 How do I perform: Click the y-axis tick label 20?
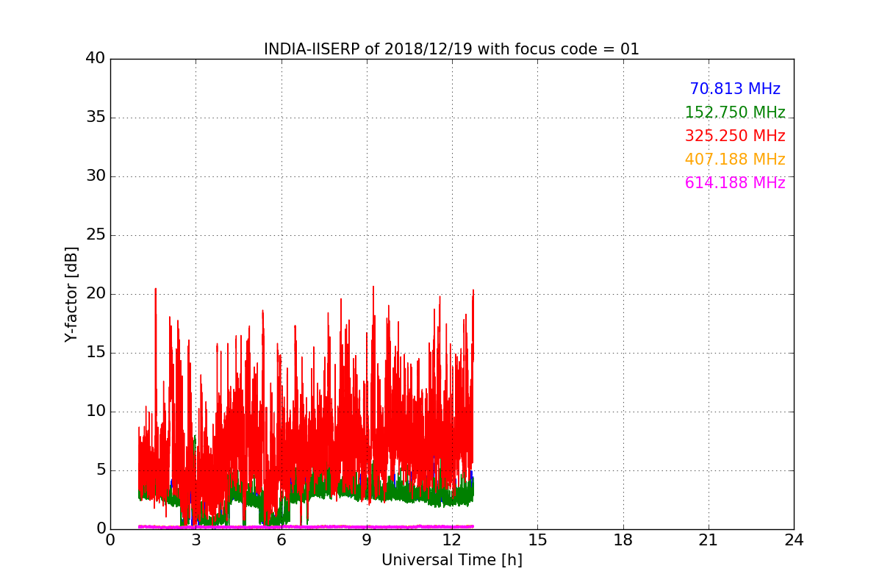[96, 294]
